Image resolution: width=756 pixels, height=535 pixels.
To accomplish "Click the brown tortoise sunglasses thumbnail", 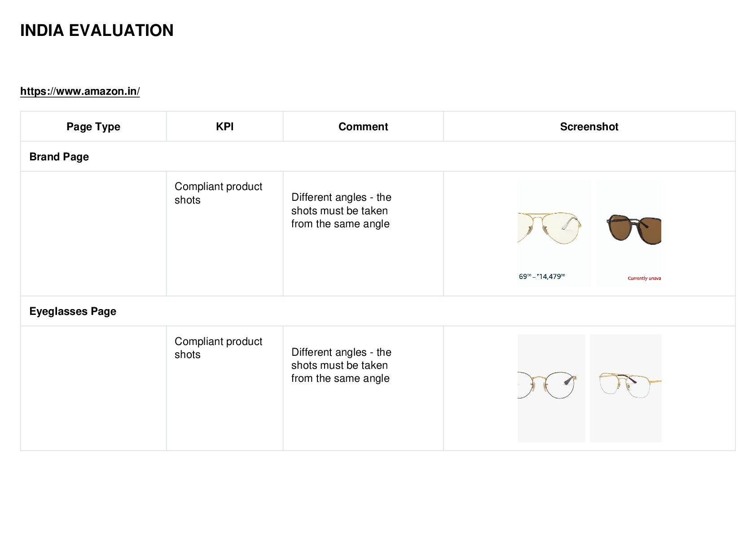I will click(x=629, y=234).
